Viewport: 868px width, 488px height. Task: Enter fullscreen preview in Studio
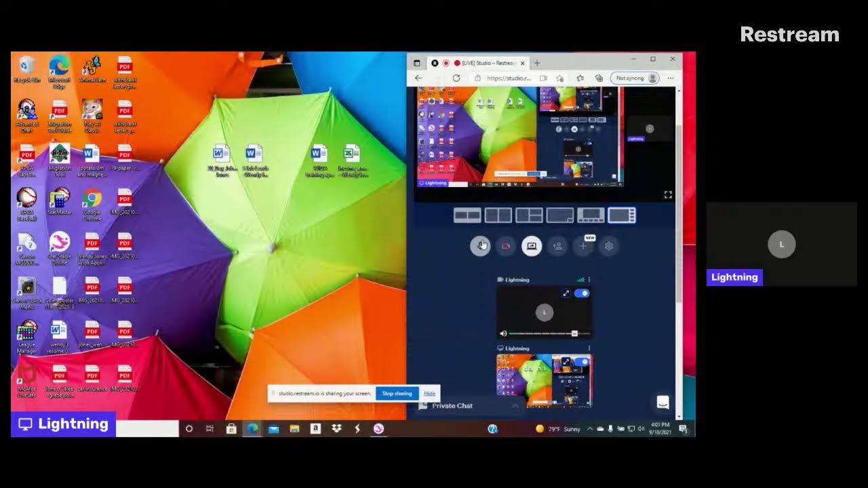[x=668, y=195]
